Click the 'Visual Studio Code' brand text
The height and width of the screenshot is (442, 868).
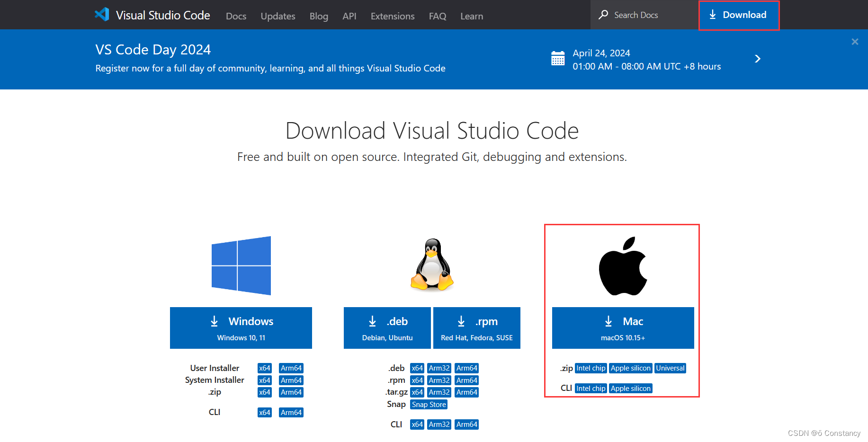tap(163, 15)
